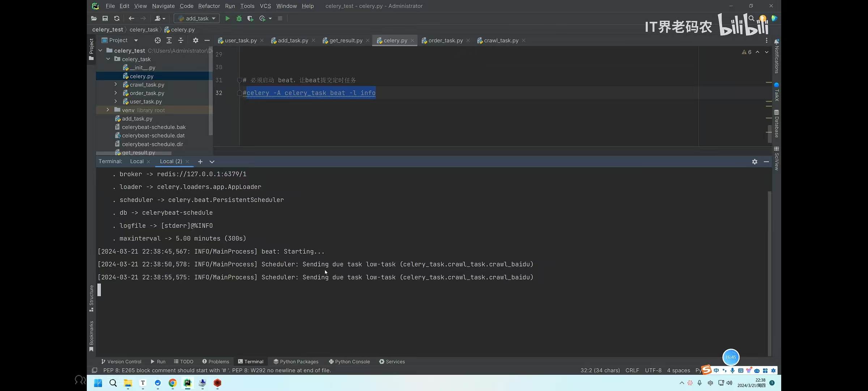Toggle the Bookmarks tool window
868x391 pixels.
[x=91, y=336]
